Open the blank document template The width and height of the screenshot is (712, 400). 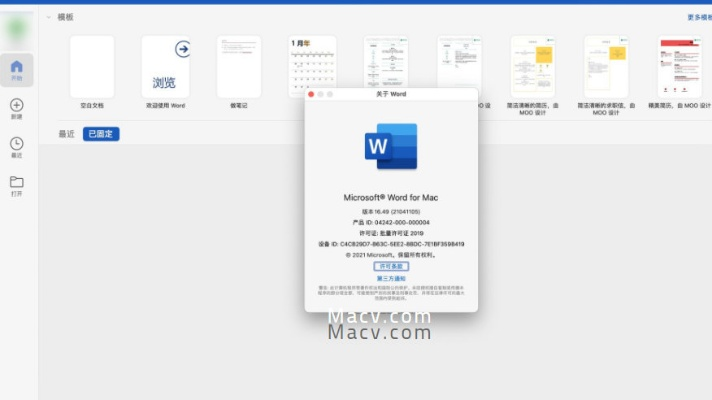click(x=92, y=67)
